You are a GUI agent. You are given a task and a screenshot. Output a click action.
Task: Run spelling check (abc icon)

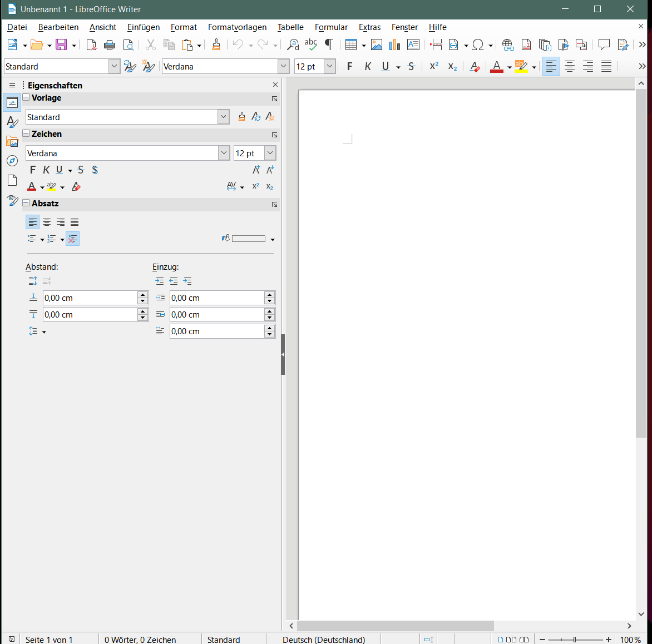click(x=310, y=44)
